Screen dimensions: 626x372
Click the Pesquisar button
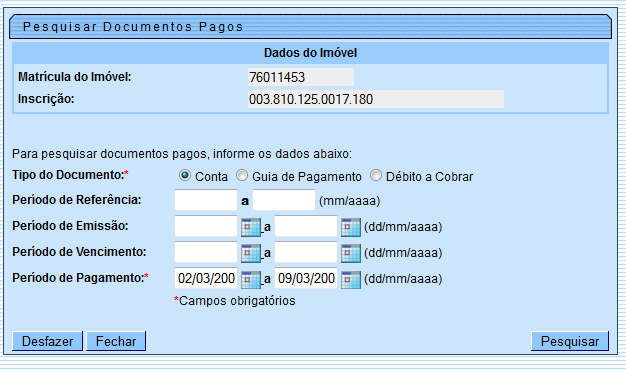click(x=570, y=341)
